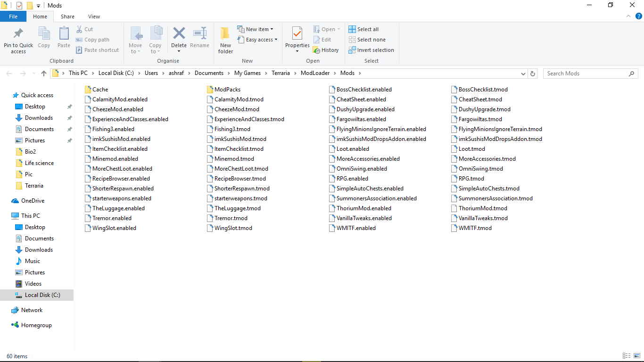Click ModLoader in the address path
This screenshot has width=644, height=362.
(315, 73)
